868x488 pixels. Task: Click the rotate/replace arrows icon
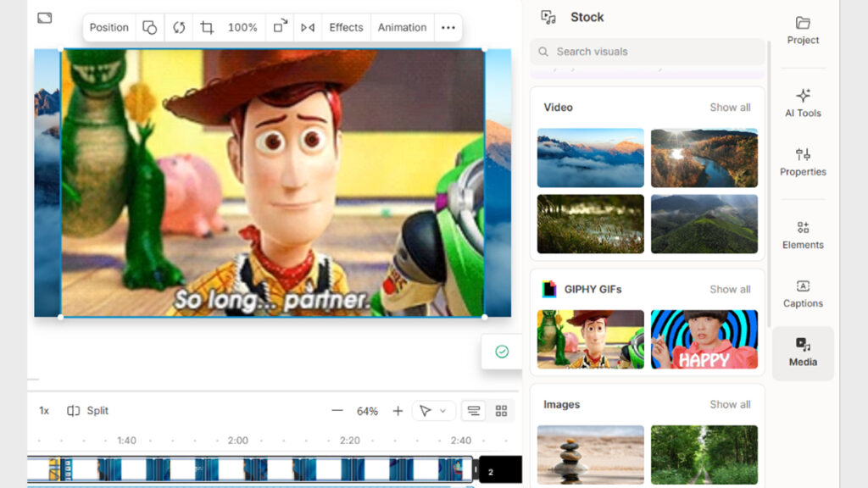179,28
